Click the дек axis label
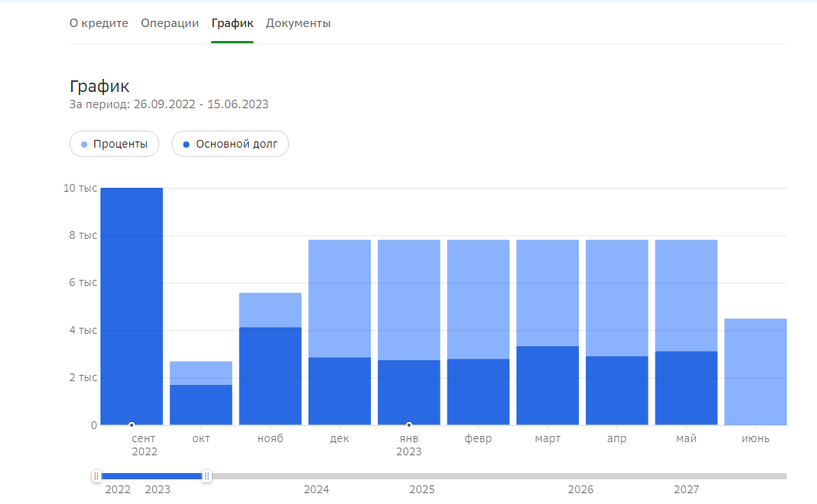 pyautogui.click(x=340, y=438)
